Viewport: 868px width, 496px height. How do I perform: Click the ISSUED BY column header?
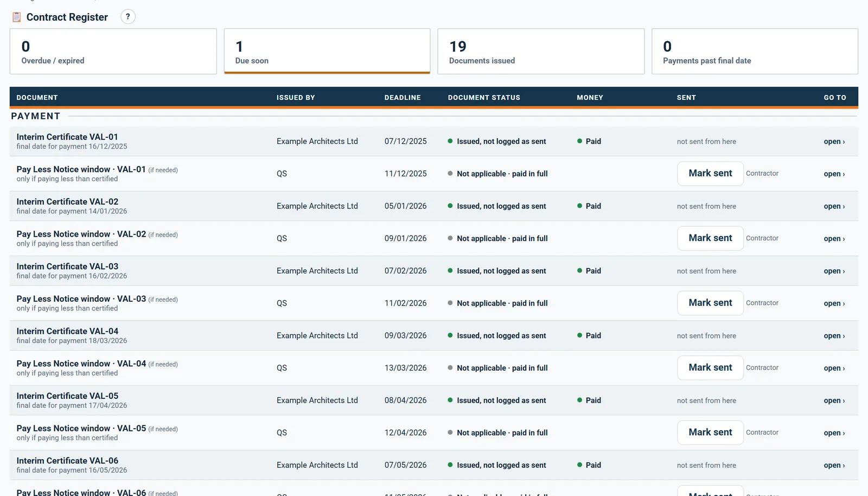(296, 98)
